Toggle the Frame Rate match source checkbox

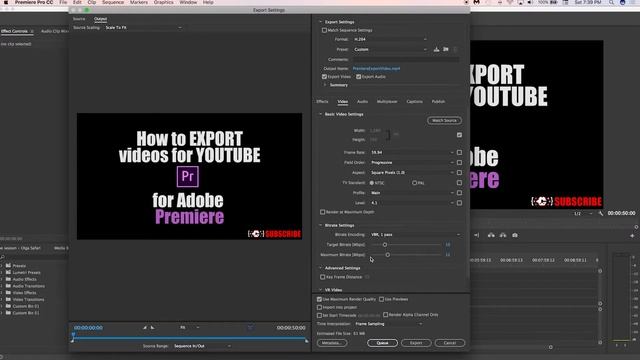point(459,152)
